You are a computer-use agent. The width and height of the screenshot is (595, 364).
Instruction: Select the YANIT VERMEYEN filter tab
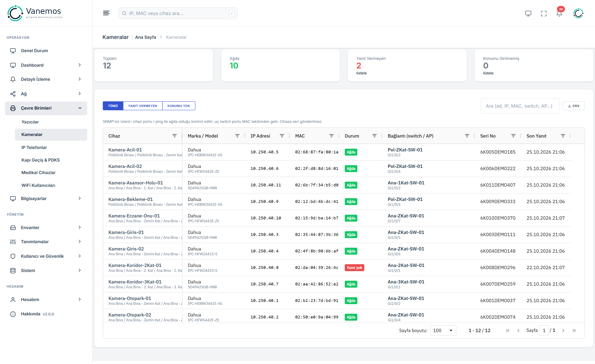click(143, 106)
